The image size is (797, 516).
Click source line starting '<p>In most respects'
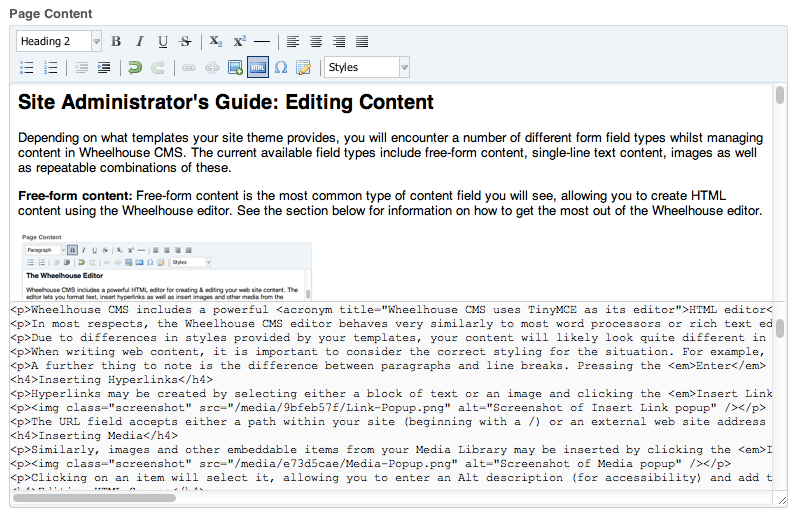coord(391,324)
